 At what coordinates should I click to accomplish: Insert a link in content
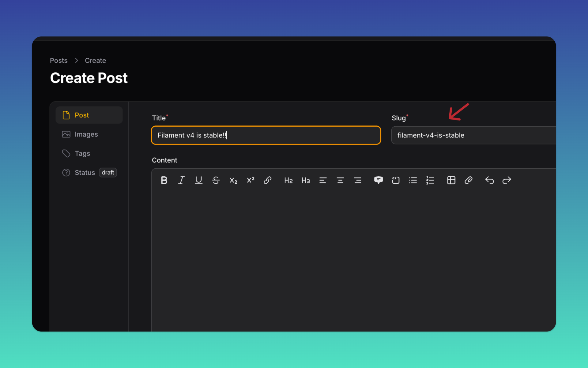tap(268, 180)
